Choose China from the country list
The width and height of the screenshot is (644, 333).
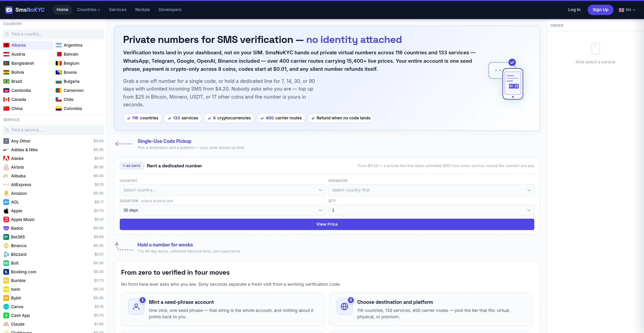[28, 109]
